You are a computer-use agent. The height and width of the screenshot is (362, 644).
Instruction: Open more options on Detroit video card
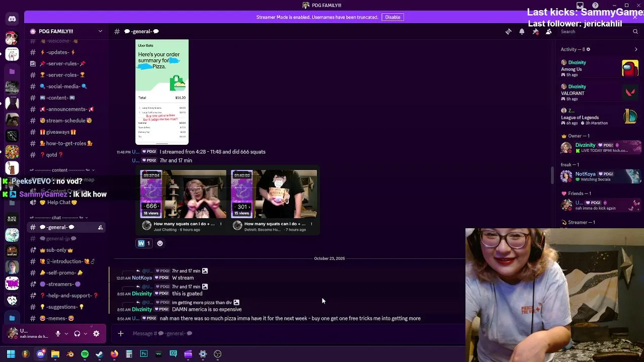point(311,224)
